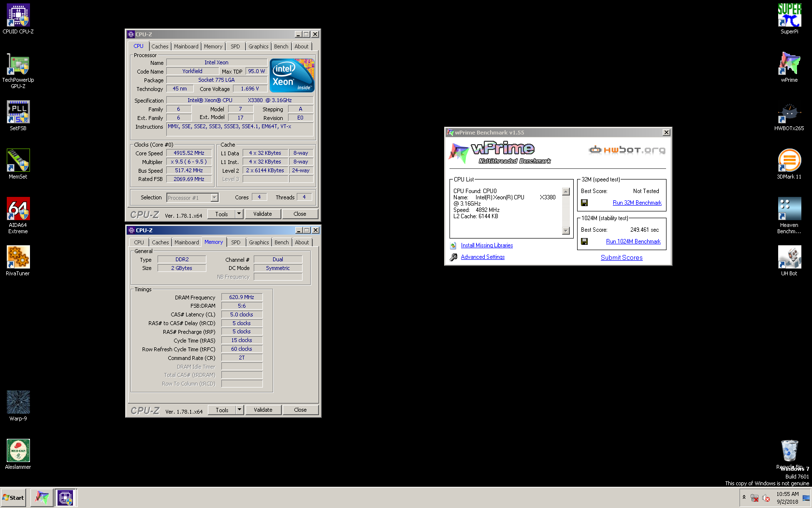Click the DRAM Frequency value 620.9 MHz
This screenshot has height=508, width=812.
coord(242,297)
